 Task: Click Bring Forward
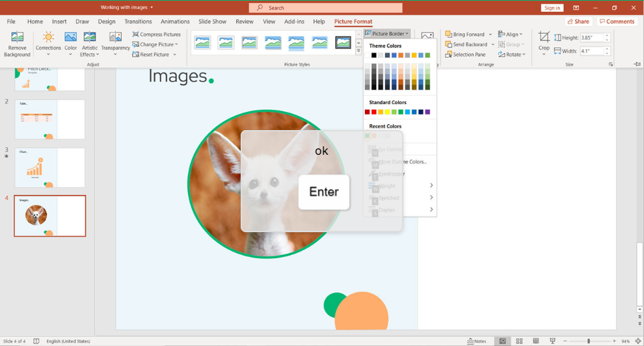465,34
